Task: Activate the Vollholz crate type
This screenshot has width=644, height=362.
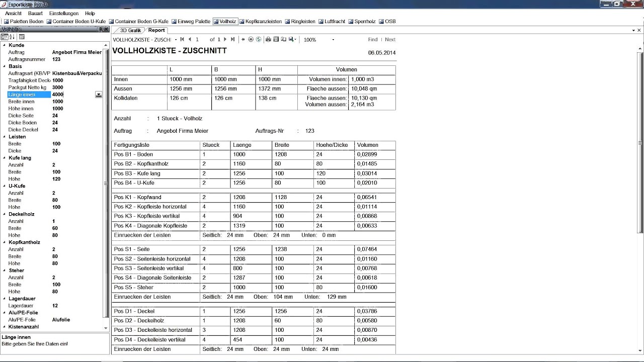Action: pyautogui.click(x=224, y=22)
